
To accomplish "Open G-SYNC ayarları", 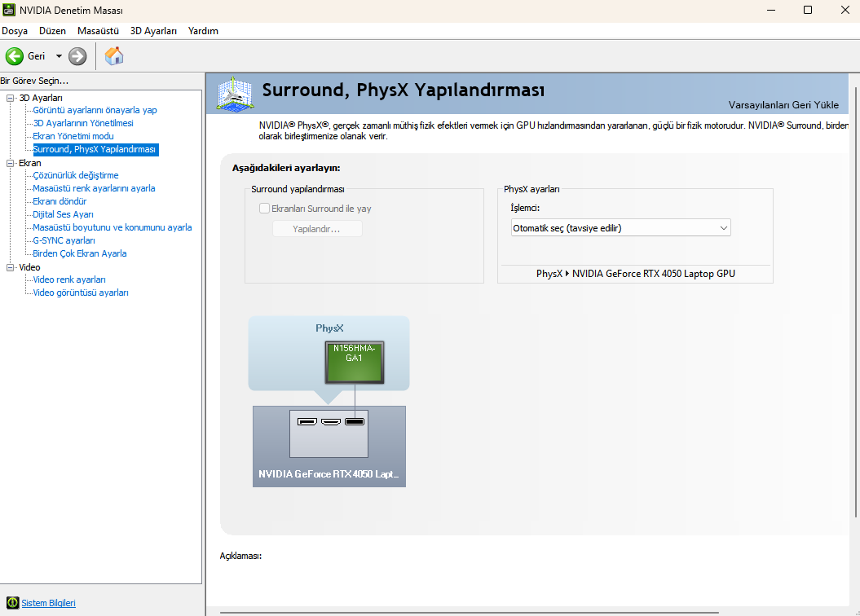I will pos(64,240).
